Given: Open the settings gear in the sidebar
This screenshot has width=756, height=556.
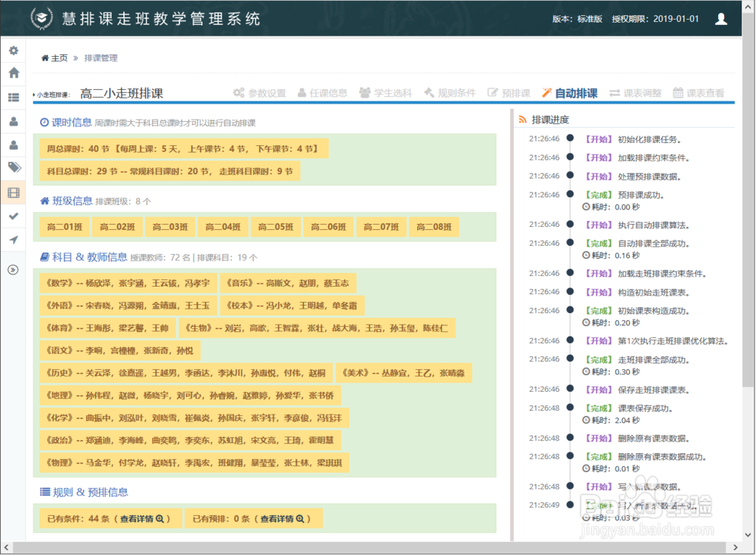Looking at the screenshot, I should pyautogui.click(x=14, y=51).
